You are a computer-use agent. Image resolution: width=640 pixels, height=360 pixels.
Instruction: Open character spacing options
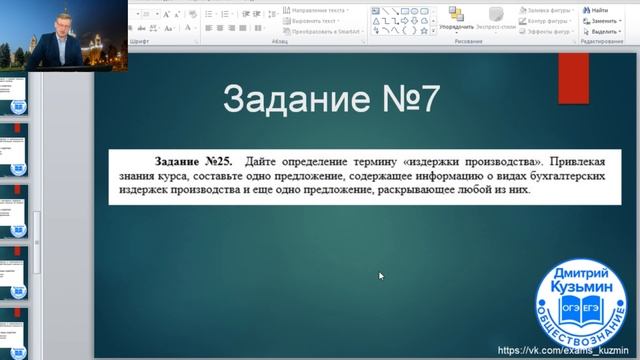pyautogui.click(x=153, y=28)
